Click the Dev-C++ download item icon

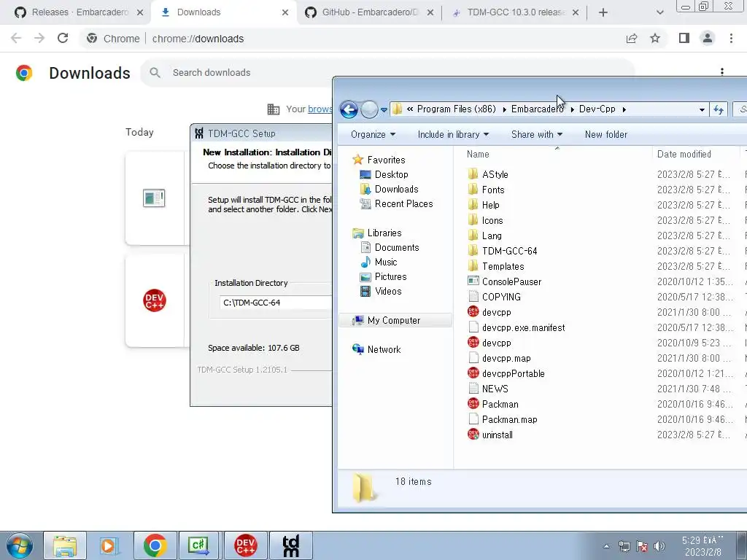[155, 300]
